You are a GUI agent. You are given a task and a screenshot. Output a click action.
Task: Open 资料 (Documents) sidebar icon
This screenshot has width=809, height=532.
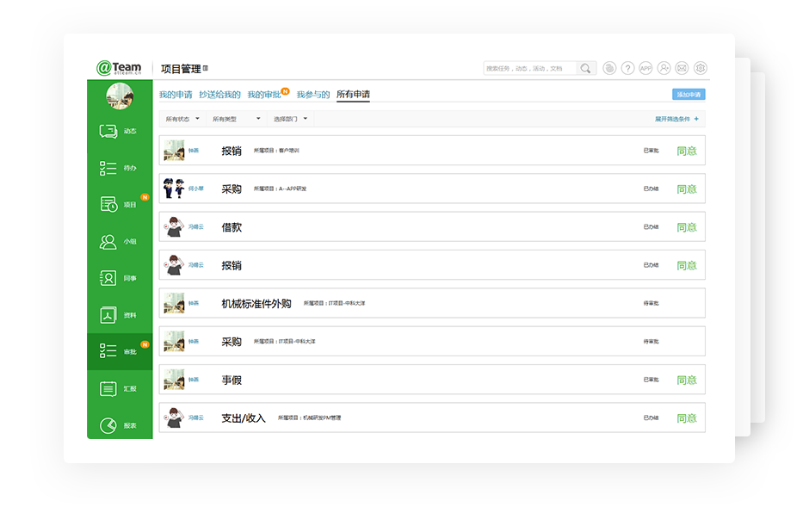(x=108, y=315)
